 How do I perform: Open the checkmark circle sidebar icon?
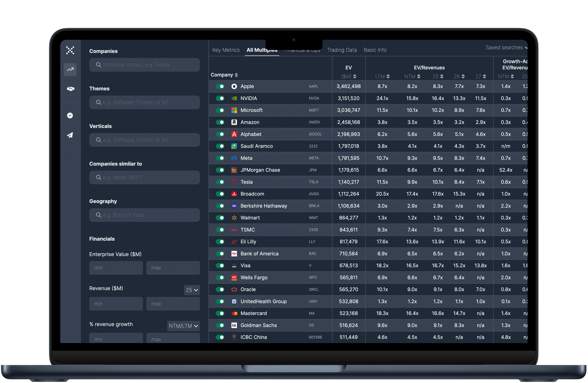pyautogui.click(x=70, y=115)
